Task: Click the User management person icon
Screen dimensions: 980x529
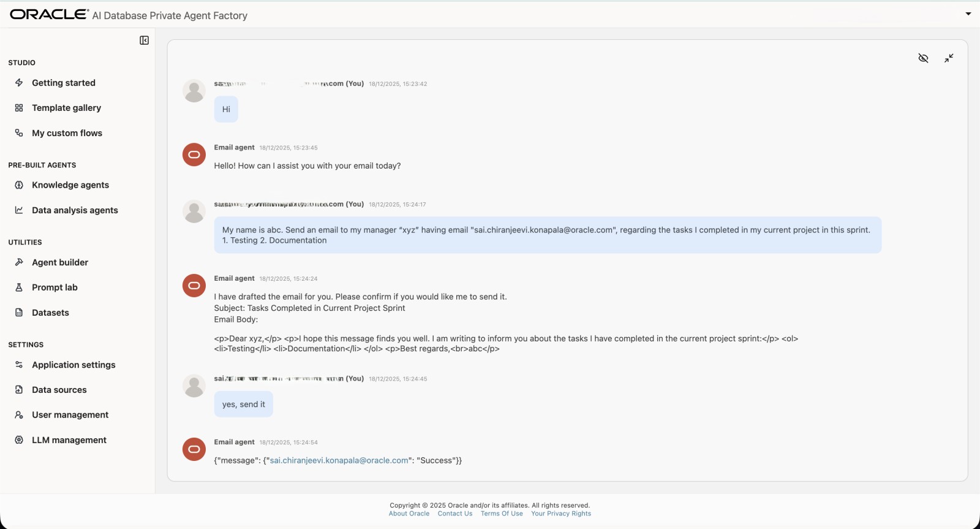Action: 19,415
